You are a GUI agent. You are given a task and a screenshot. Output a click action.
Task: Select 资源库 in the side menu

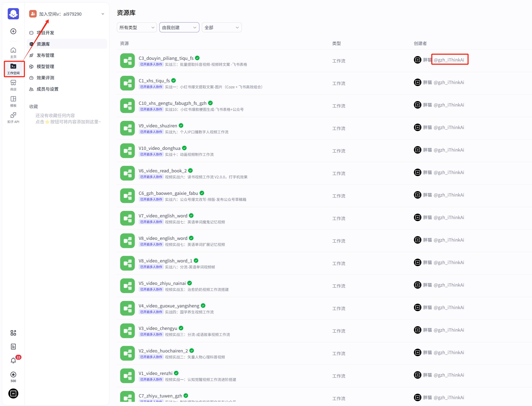coord(67,44)
